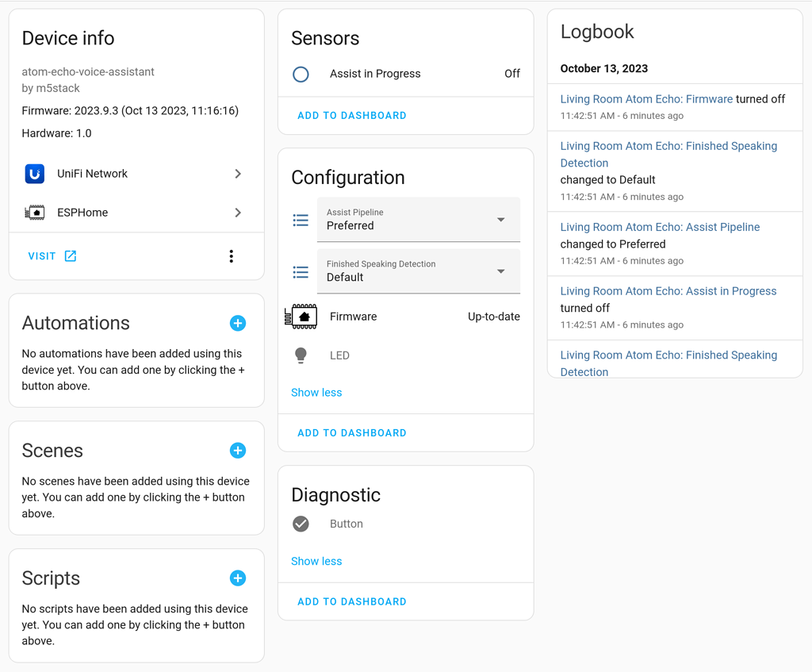
Task: Click the blue plus icon next to Scripts
Action: pos(238,578)
